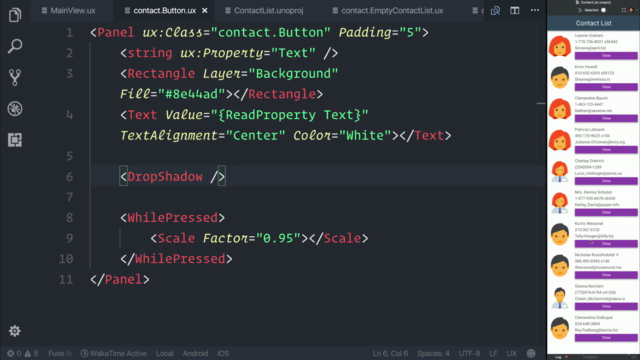Open the Debug (no-bug) icon in activity bar

point(15,109)
